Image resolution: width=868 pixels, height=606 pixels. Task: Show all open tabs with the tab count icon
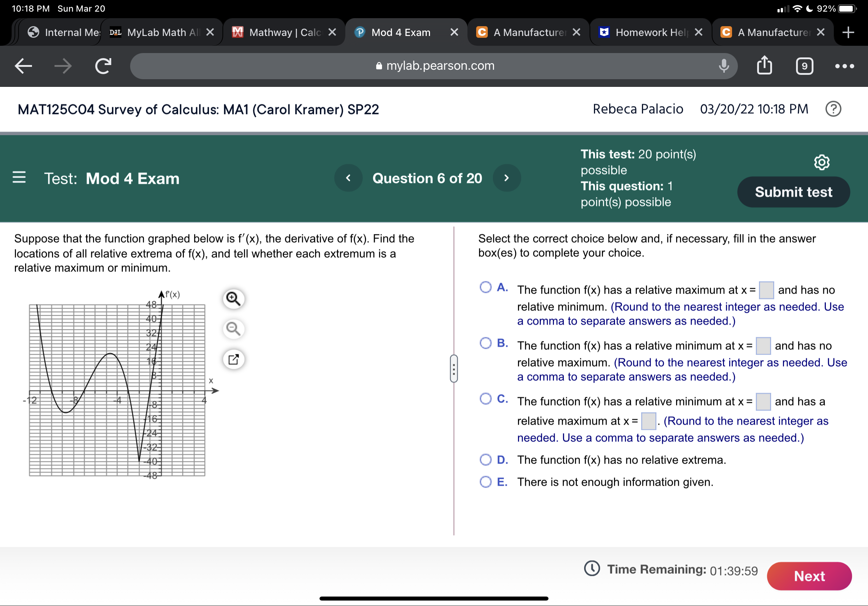(804, 66)
